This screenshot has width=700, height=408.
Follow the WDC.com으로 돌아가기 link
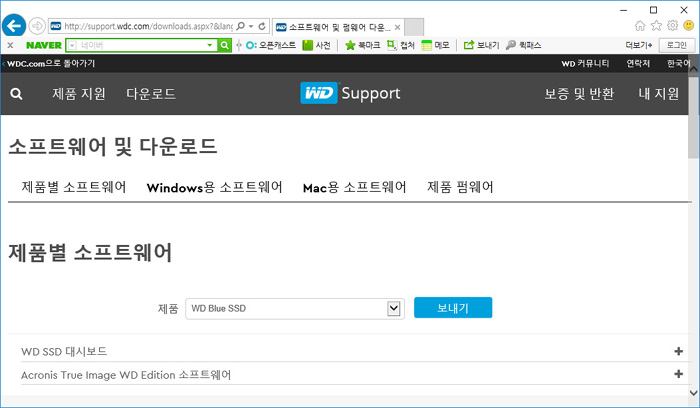tap(50, 63)
